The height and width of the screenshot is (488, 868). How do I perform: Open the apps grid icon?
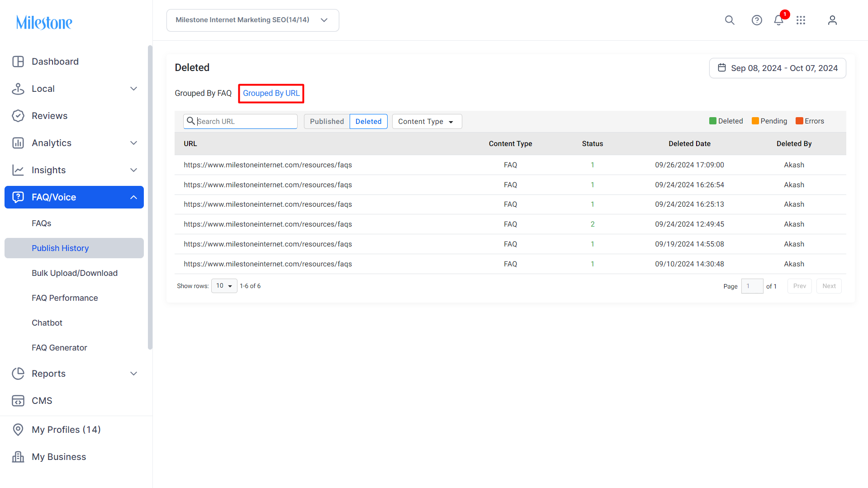pyautogui.click(x=801, y=20)
